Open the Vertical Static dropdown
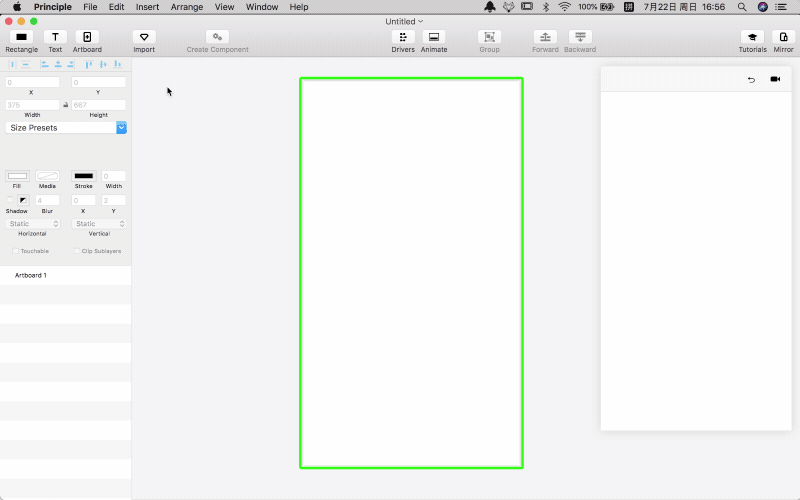Screen dimensions: 800x500 (99, 224)
